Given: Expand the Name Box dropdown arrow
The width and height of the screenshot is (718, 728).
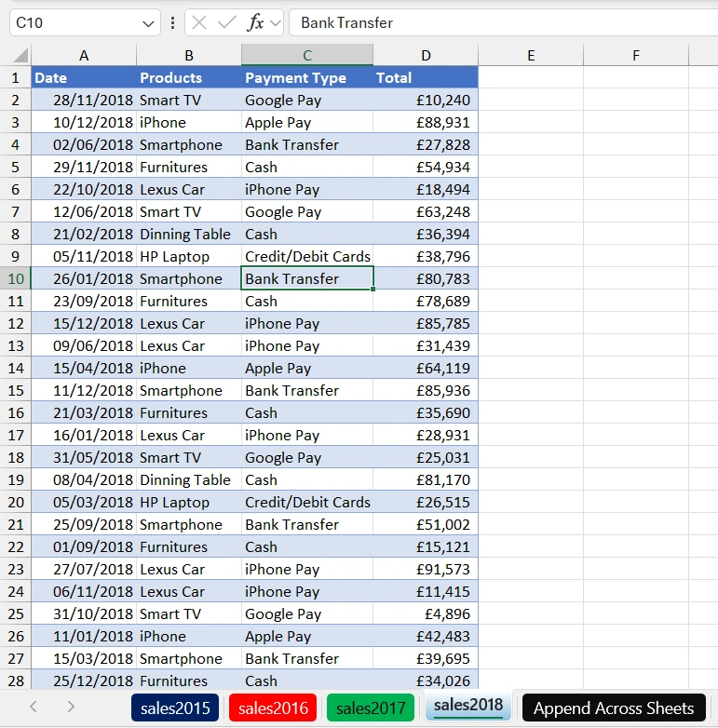Looking at the screenshot, I should (x=148, y=23).
